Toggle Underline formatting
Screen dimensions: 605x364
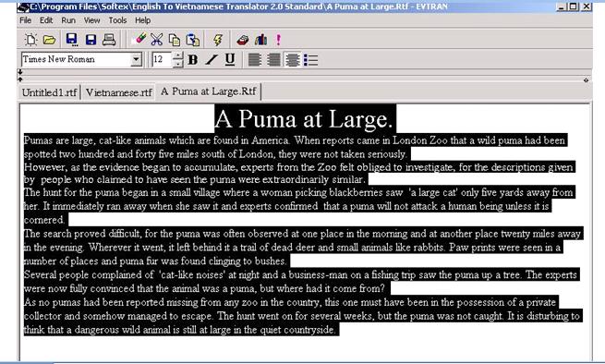(230, 59)
